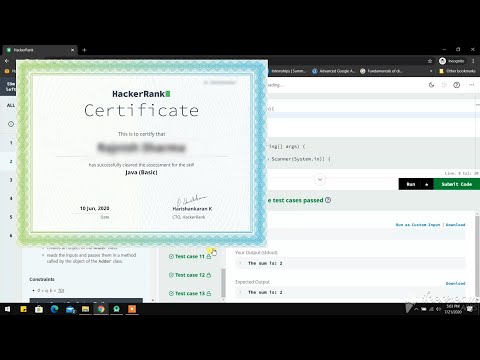Open the editor help question mark icon
The width and height of the screenshot is (480, 360).
457,85
